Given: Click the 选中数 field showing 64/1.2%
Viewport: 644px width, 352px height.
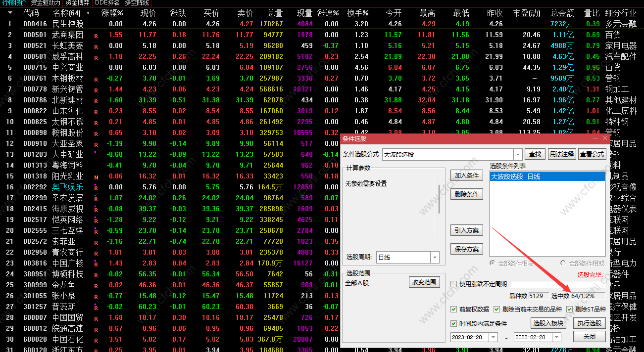Looking at the screenshot, I should click(x=588, y=296).
